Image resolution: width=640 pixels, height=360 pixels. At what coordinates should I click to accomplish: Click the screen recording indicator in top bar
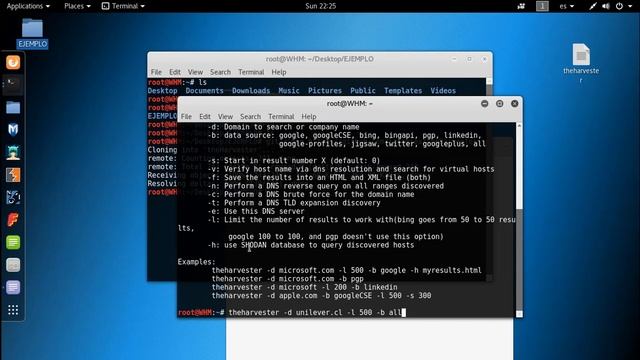(521, 6)
